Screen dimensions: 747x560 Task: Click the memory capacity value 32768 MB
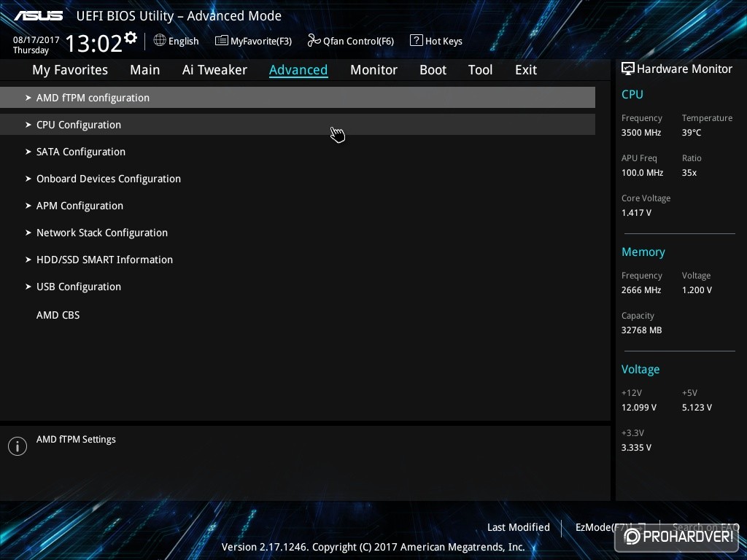tap(641, 330)
